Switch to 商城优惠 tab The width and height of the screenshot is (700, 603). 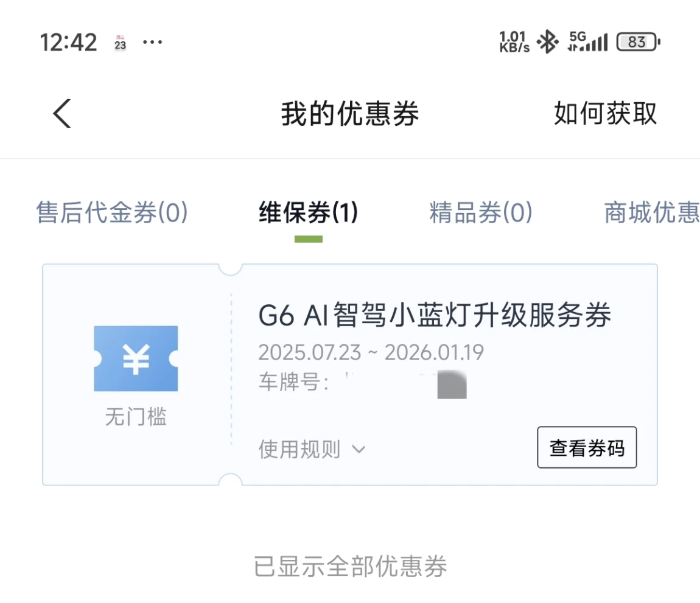click(x=652, y=212)
